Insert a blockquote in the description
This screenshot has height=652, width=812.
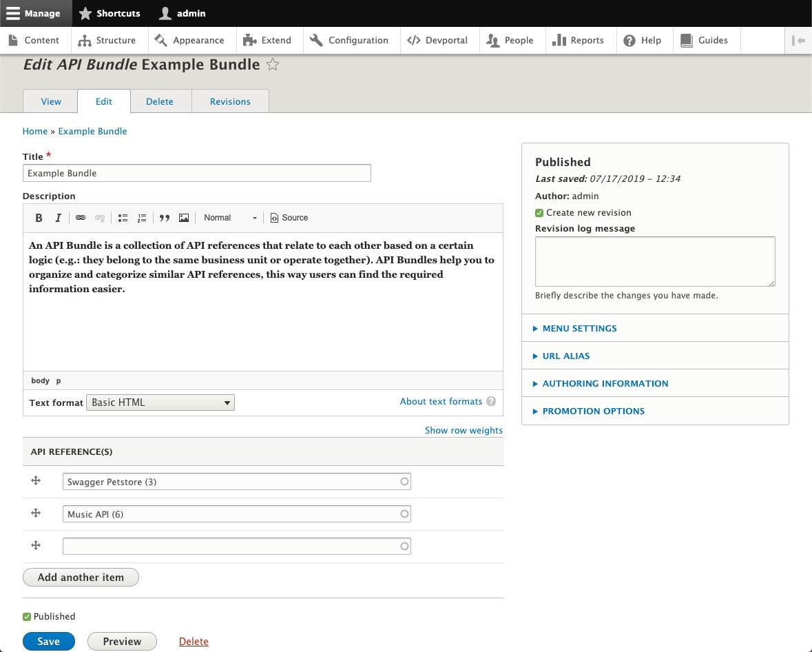click(x=164, y=218)
